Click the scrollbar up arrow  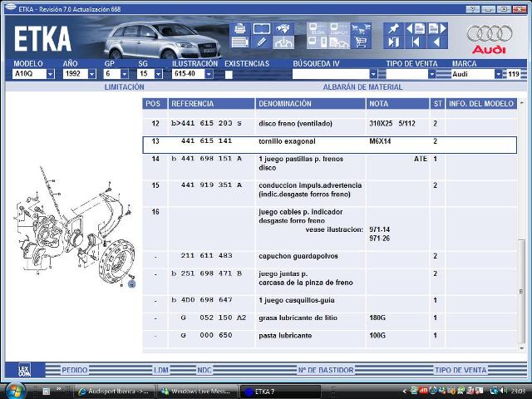[521, 103]
